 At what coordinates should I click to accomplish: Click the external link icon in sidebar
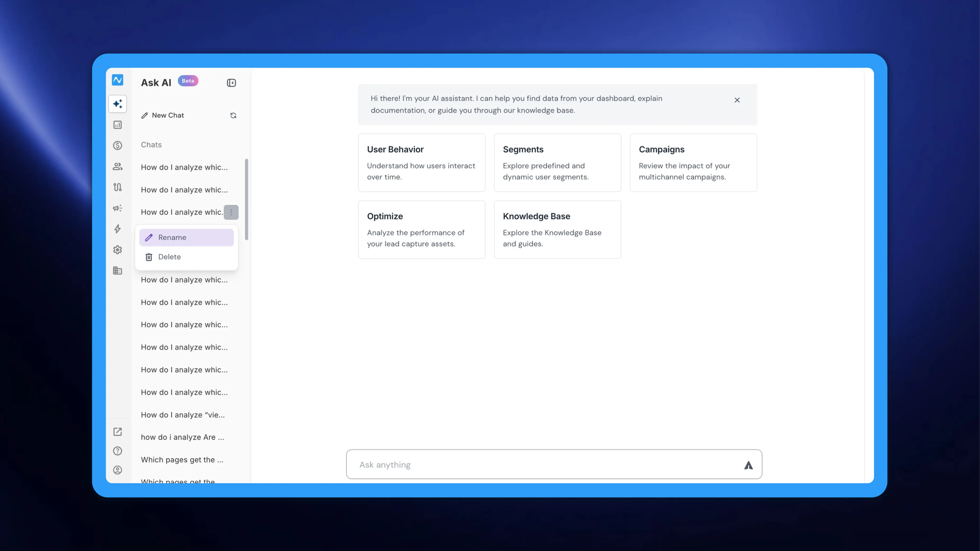tap(118, 432)
